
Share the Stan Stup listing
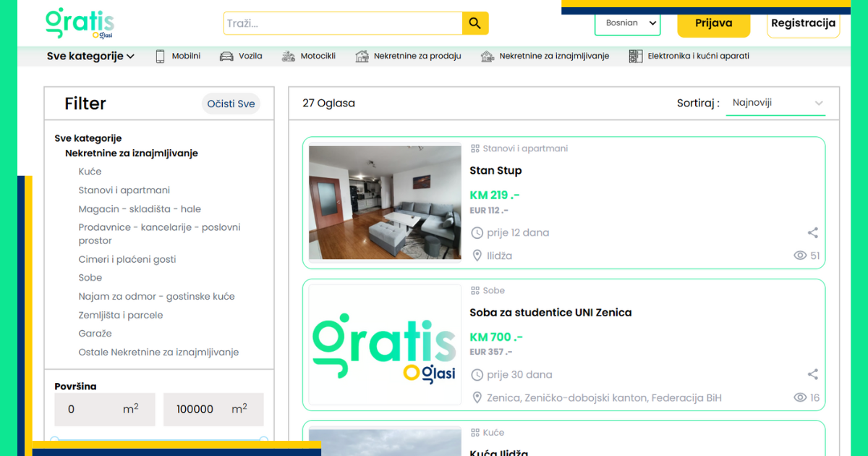click(x=813, y=232)
